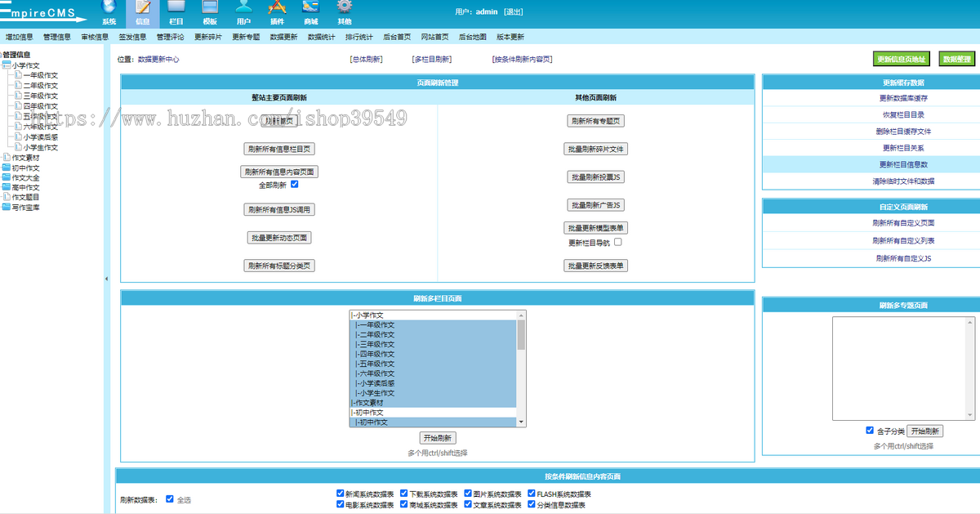Image resolution: width=980 pixels, height=514 pixels.
Task: Open 排行统计 in the submenu
Action: point(359,37)
